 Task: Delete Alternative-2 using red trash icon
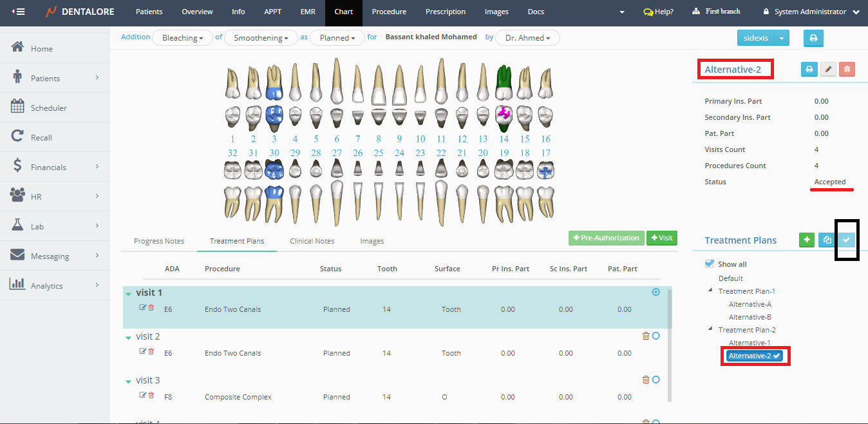847,69
